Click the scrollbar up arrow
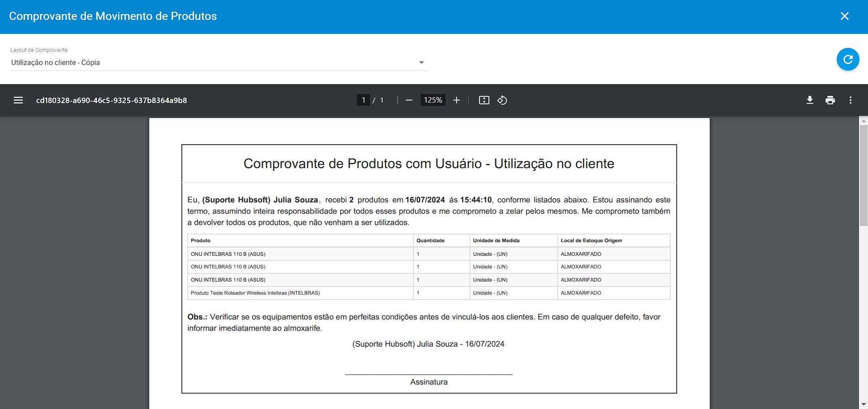 click(863, 121)
